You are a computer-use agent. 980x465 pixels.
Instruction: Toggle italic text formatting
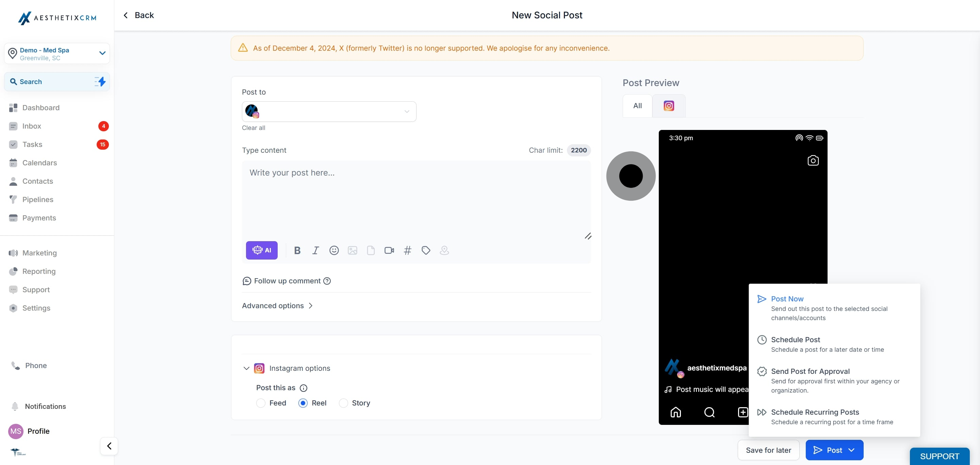click(x=315, y=250)
